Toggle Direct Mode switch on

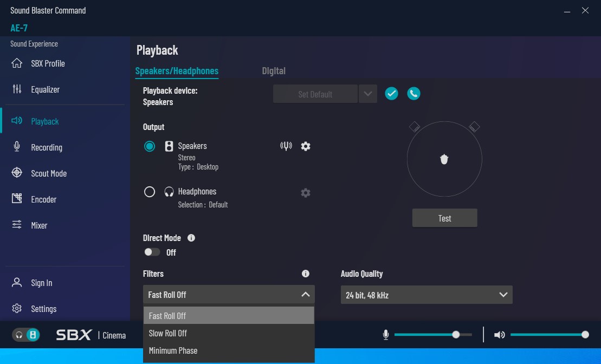pos(152,252)
